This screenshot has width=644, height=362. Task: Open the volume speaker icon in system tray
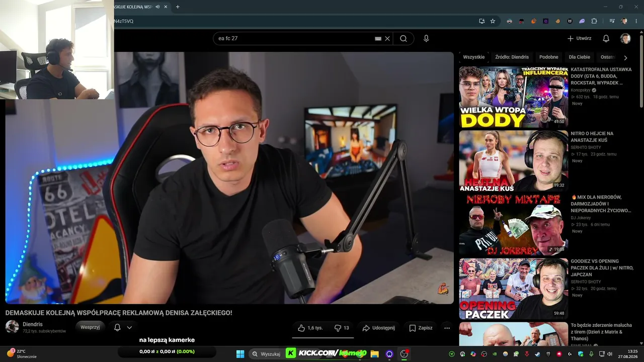point(610,354)
